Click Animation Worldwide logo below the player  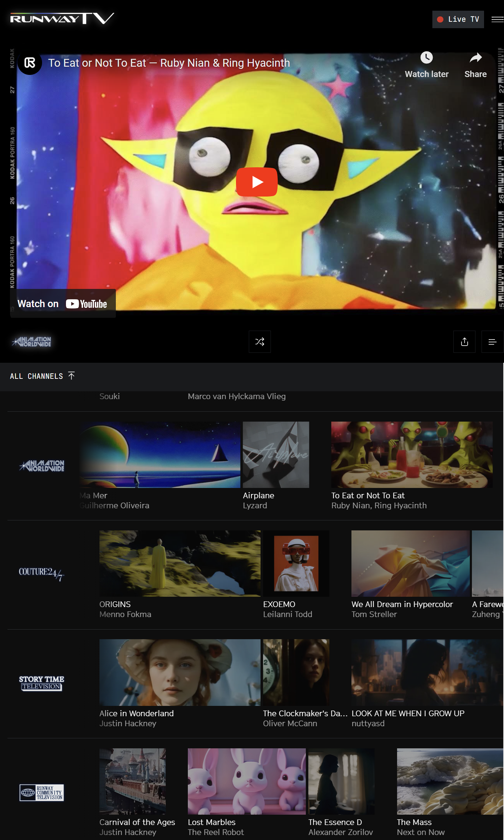coord(32,342)
